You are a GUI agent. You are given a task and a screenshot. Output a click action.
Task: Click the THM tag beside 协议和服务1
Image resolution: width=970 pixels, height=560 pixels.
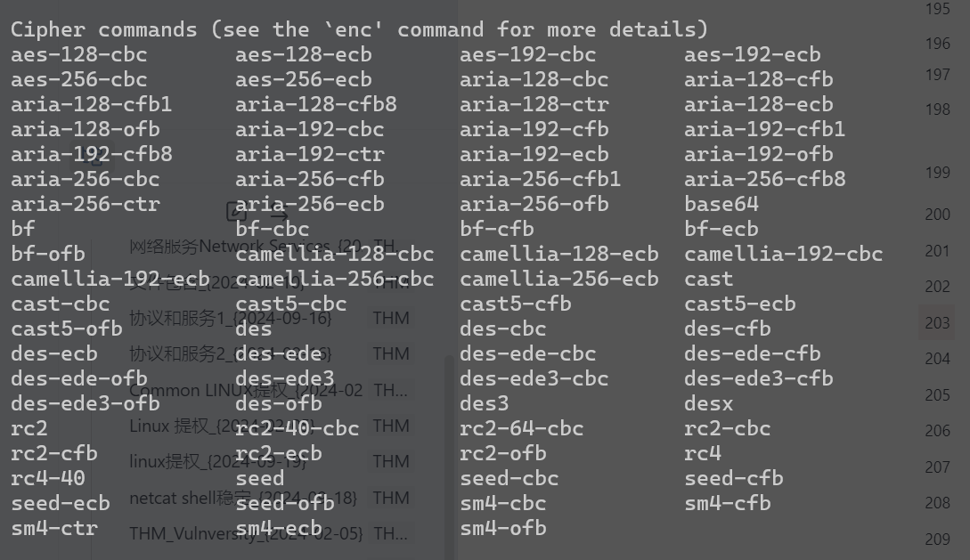coord(391,318)
